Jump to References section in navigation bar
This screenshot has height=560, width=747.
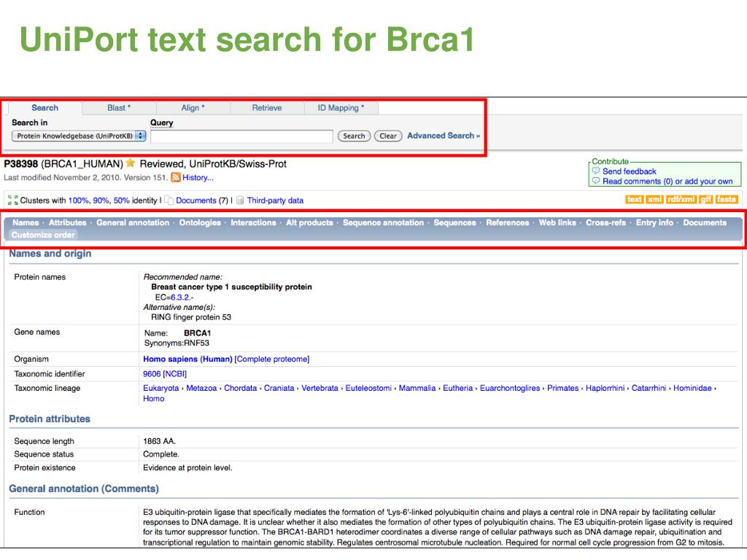[x=508, y=222]
